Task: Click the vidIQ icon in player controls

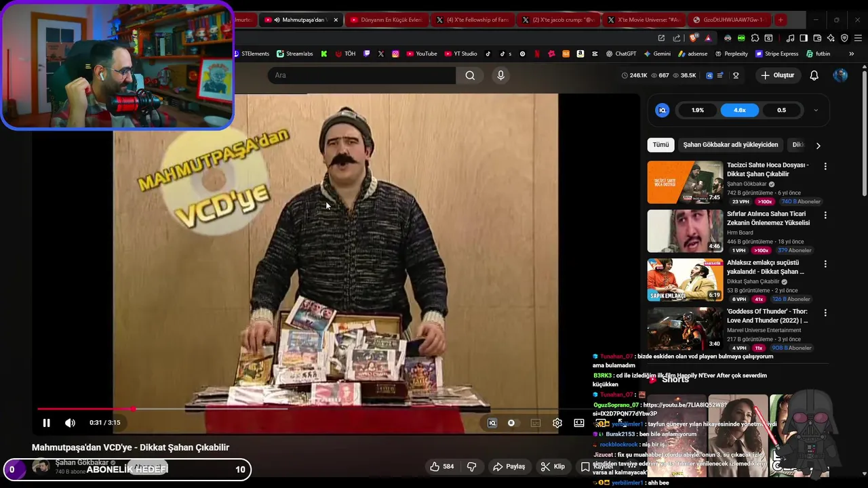Action: [492, 423]
